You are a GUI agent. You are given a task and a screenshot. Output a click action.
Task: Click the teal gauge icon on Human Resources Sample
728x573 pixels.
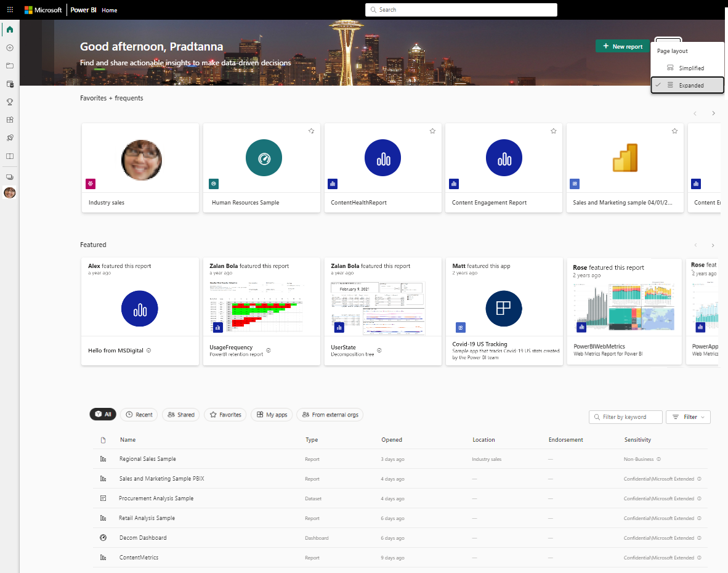pos(264,158)
